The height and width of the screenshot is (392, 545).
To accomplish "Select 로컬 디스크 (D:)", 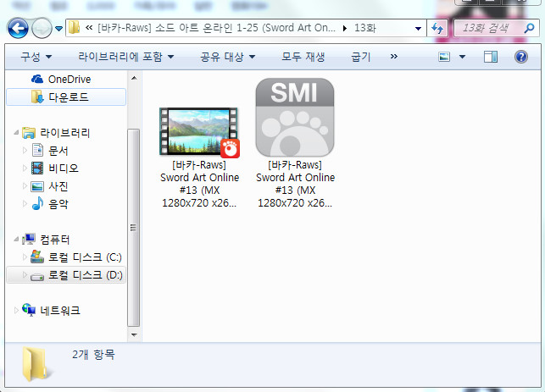I will (x=85, y=275).
